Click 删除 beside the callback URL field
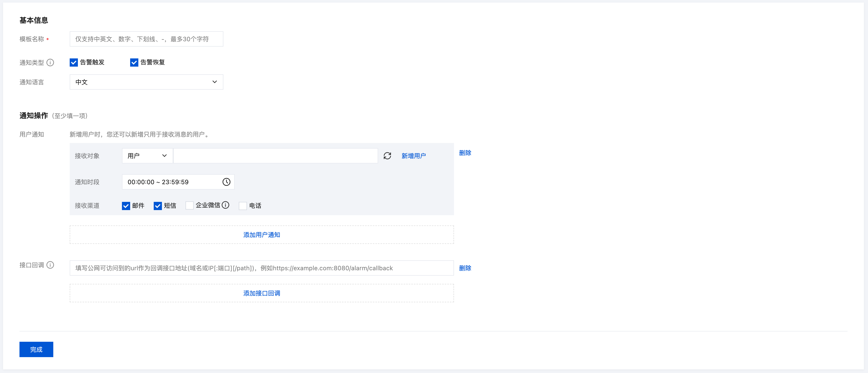Image resolution: width=868 pixels, height=373 pixels. (465, 268)
